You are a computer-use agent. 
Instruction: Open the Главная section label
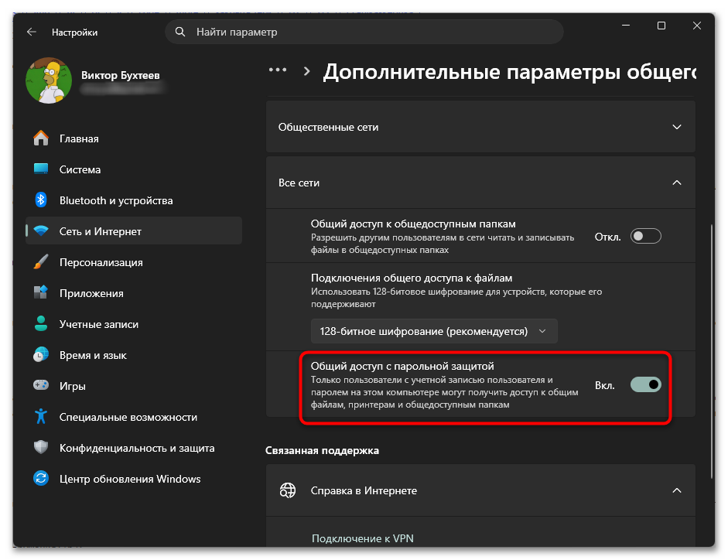[79, 138]
